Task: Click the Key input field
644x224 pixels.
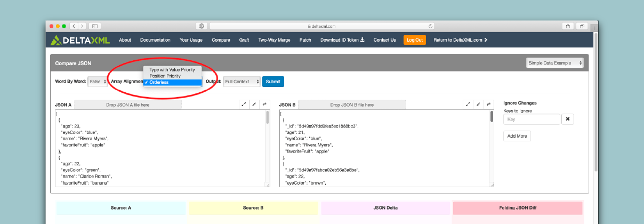Action: 532,119
